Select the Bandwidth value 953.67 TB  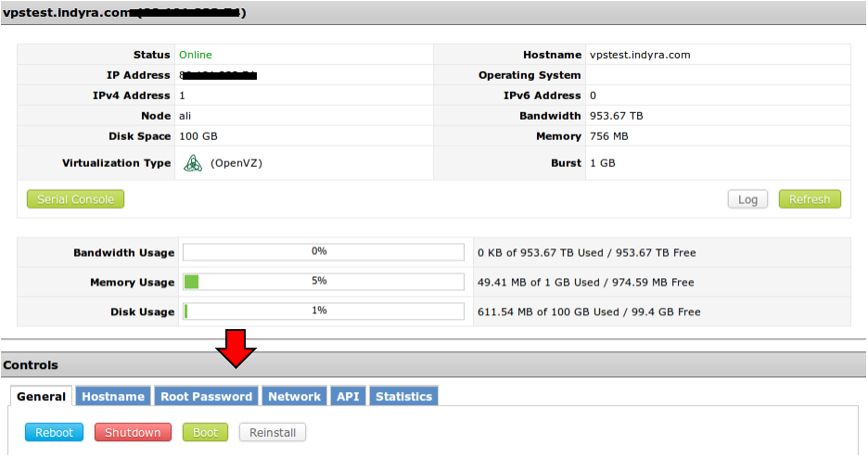tap(616, 116)
